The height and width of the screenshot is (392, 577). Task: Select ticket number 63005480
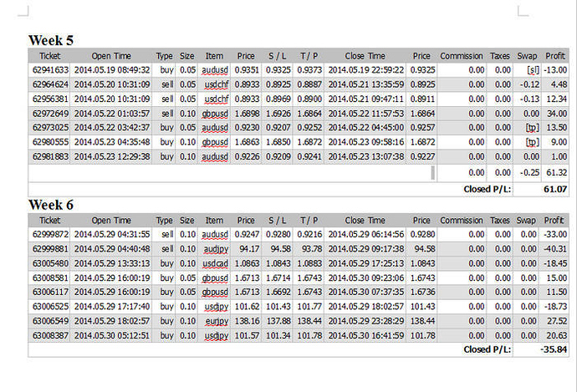50,263
